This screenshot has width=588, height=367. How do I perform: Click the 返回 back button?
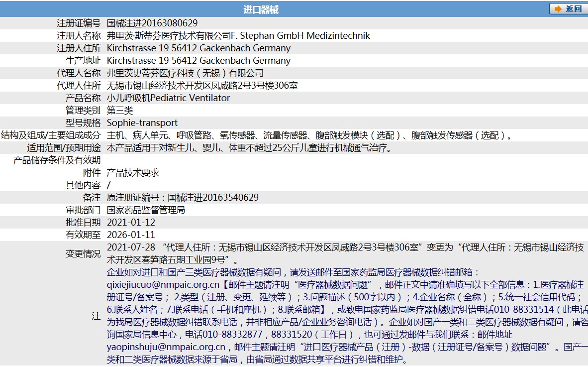point(569,8)
